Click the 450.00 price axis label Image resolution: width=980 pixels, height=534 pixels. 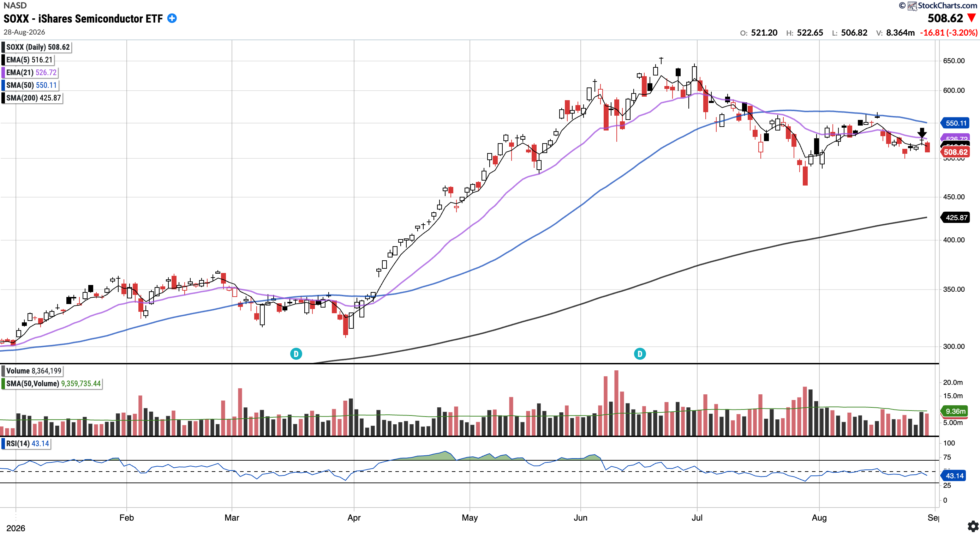(x=954, y=197)
